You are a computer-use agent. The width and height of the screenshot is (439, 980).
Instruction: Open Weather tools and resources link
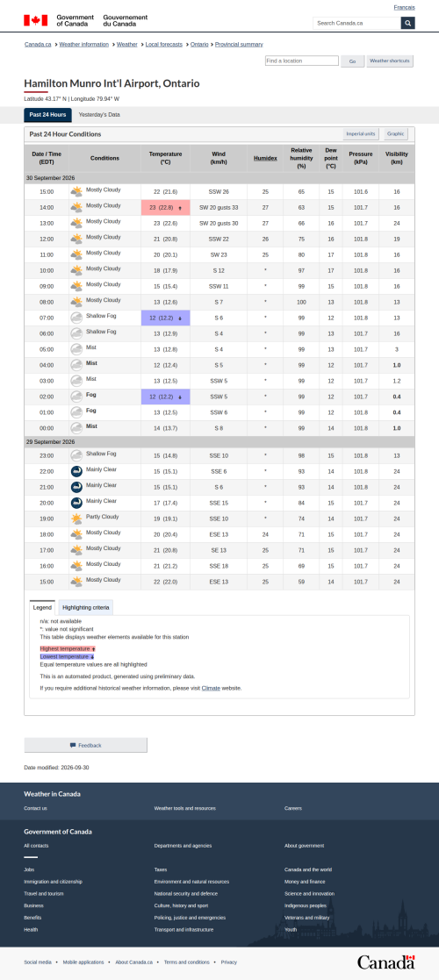pyautogui.click(x=185, y=808)
